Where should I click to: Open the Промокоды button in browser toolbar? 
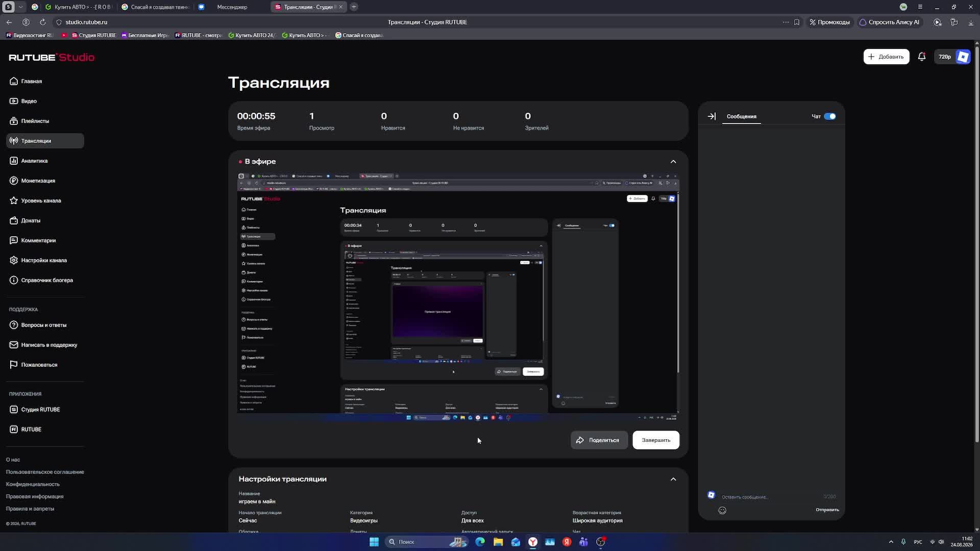(x=829, y=22)
